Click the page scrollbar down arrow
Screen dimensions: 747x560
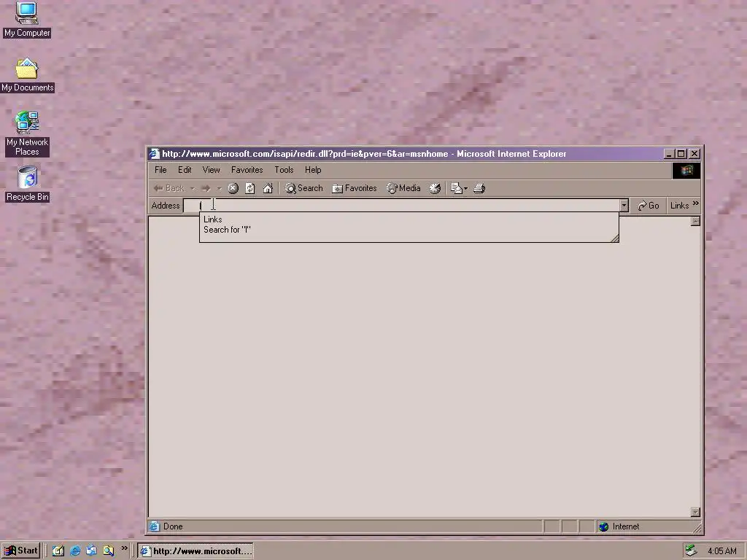coord(695,513)
